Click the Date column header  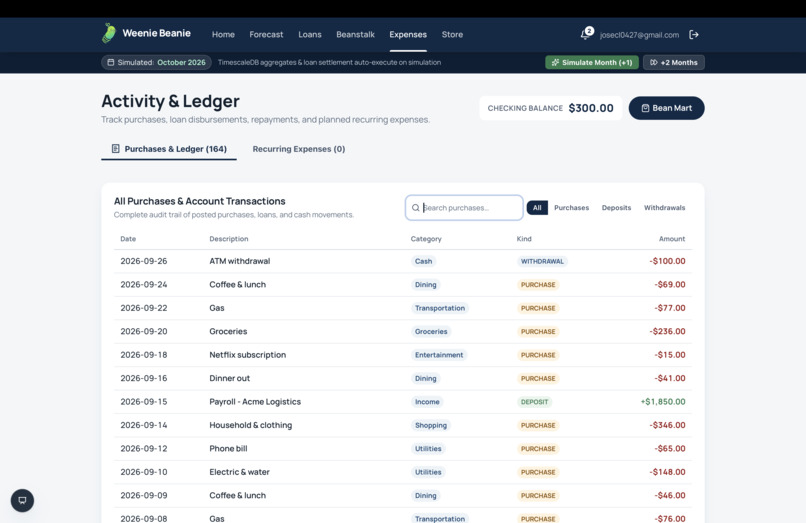(x=128, y=239)
